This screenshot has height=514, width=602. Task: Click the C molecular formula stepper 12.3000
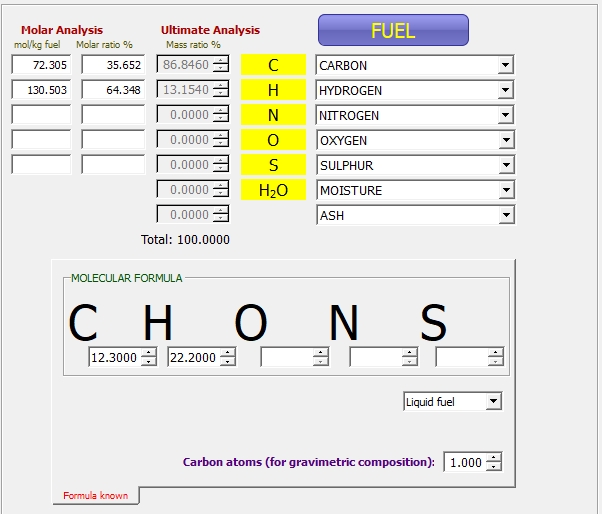coord(149,357)
